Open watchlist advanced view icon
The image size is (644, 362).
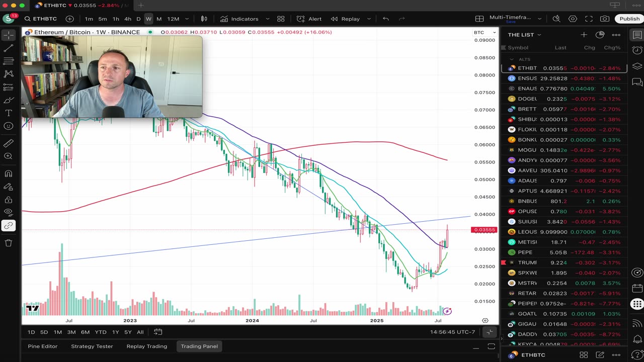(600, 35)
